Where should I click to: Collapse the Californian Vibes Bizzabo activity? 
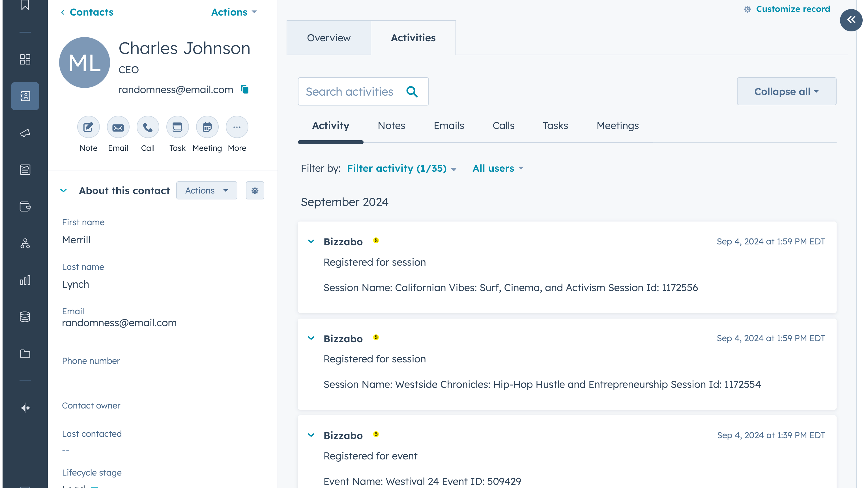(x=311, y=242)
